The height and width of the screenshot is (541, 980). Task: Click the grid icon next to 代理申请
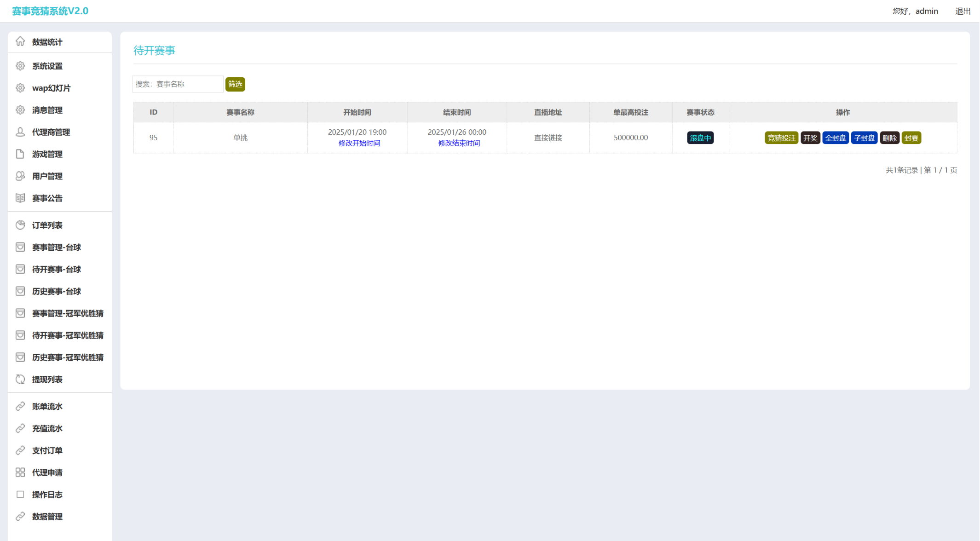coord(20,472)
